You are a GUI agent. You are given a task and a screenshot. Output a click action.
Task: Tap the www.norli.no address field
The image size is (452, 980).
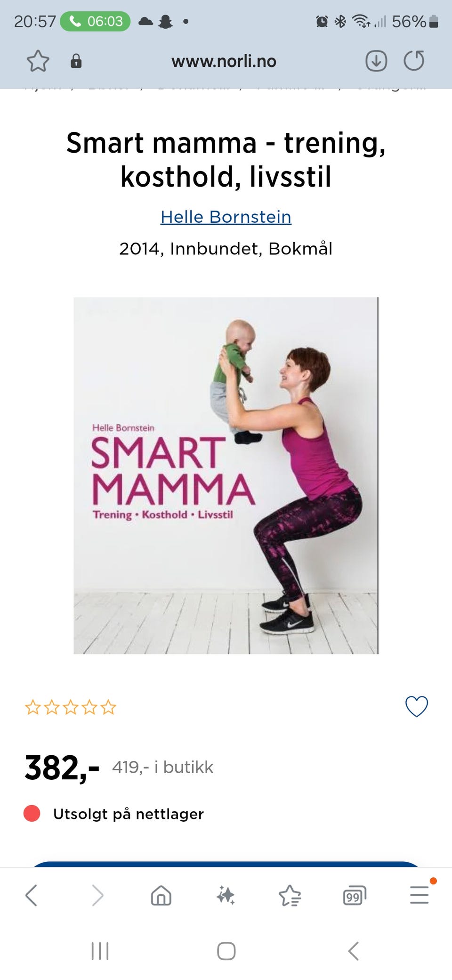(x=224, y=61)
